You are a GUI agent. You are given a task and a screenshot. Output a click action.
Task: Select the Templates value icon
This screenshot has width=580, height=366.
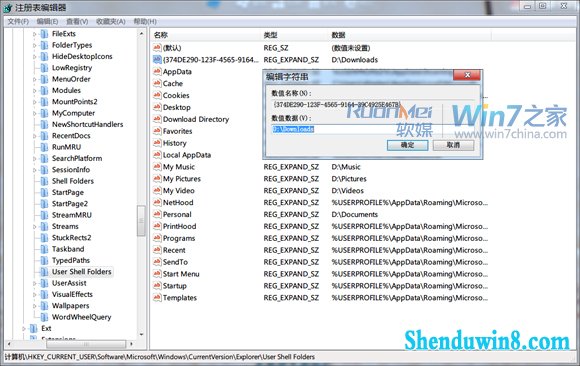[157, 298]
